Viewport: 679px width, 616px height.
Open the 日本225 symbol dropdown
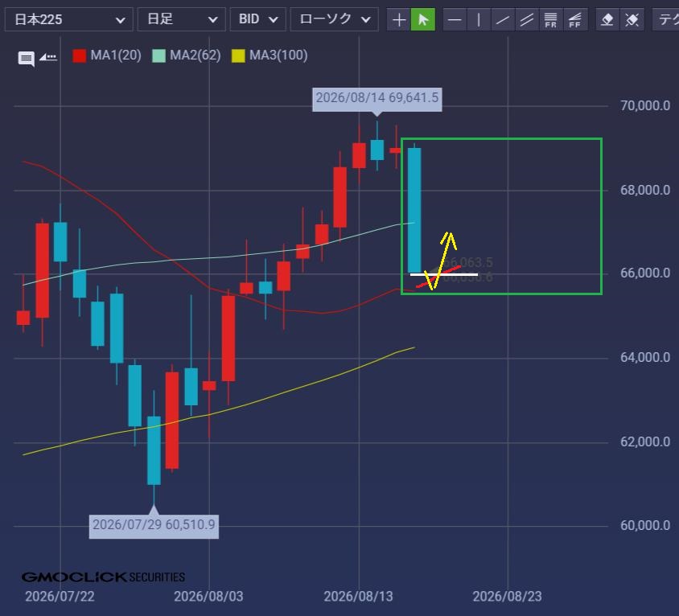click(x=69, y=19)
